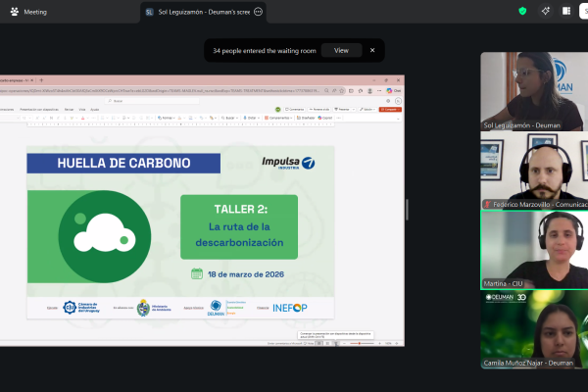Select Sol Leguizamón - Deuman's screen tab
The image size is (588, 392).
tap(203, 12)
